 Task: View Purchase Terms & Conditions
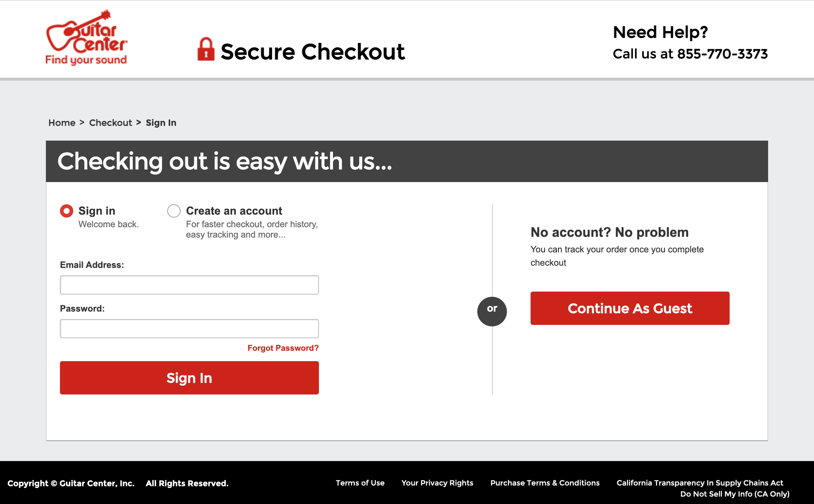tap(545, 483)
